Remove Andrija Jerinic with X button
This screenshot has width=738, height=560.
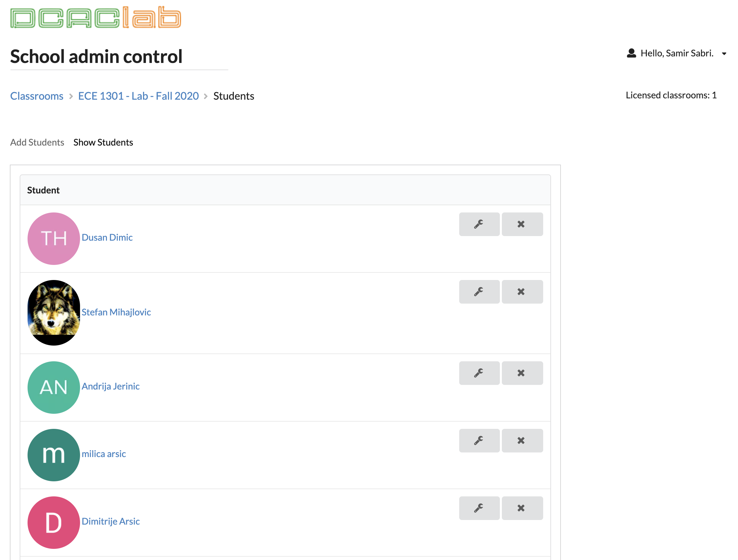[522, 373]
